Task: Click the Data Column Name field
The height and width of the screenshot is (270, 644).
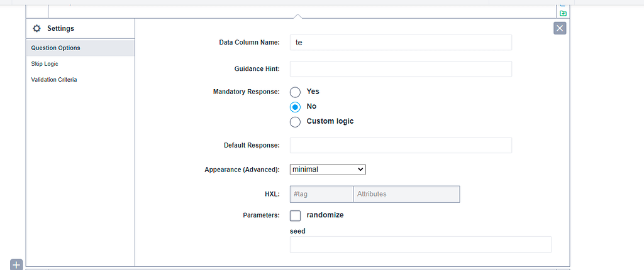Action: coord(401,42)
